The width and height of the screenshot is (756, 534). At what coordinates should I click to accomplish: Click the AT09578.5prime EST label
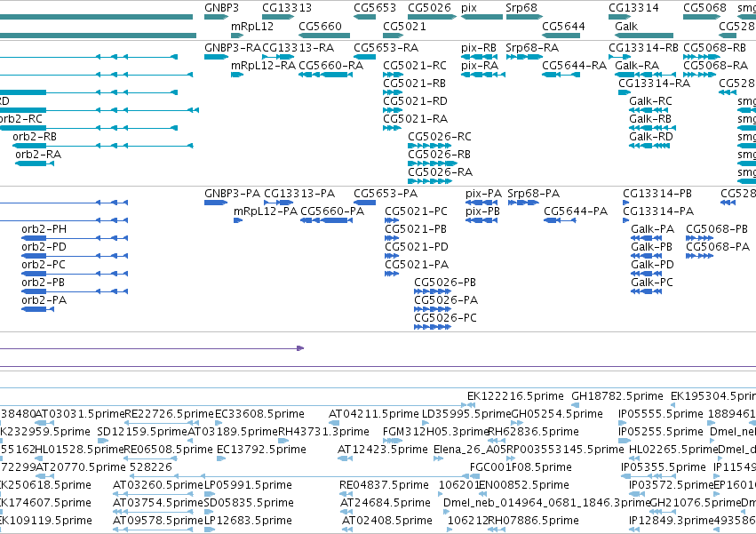tap(158, 521)
